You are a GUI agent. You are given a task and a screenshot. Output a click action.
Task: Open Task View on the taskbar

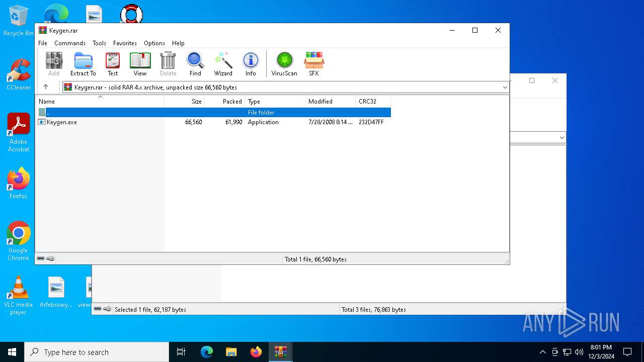point(181,352)
